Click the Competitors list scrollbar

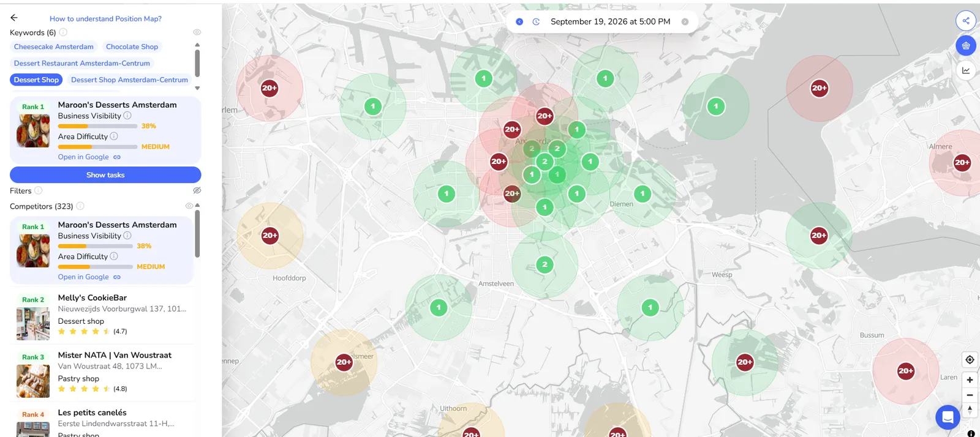(x=197, y=234)
